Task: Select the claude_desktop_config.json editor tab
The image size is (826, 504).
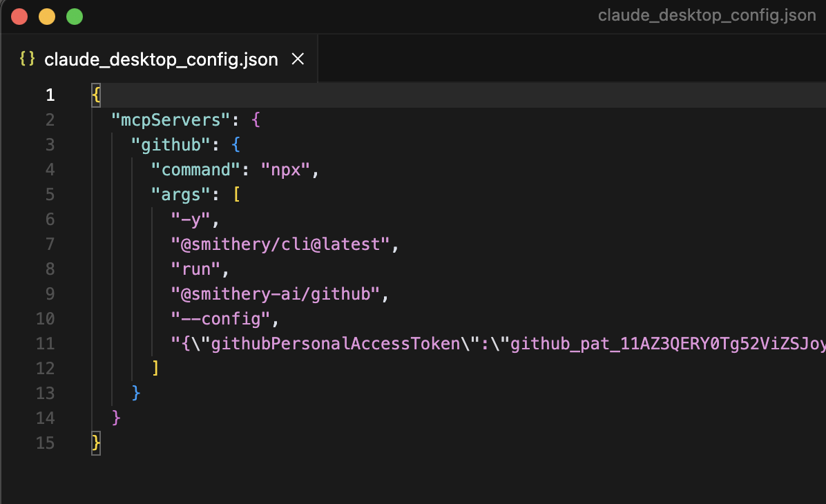Action: [160, 59]
